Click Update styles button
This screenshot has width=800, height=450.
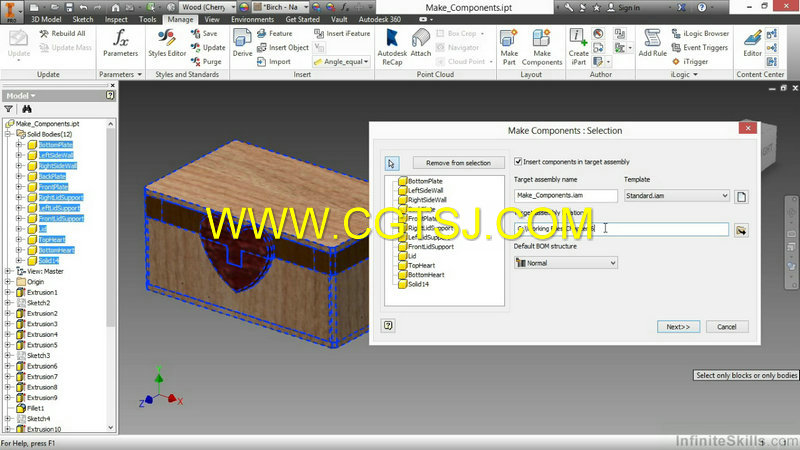point(208,47)
